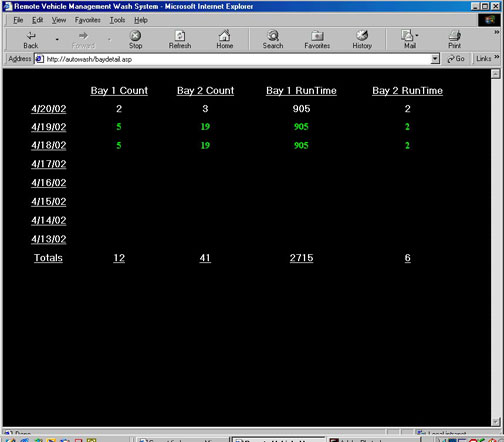
Task: Open the 4/20/02 date link
Action: (49, 109)
